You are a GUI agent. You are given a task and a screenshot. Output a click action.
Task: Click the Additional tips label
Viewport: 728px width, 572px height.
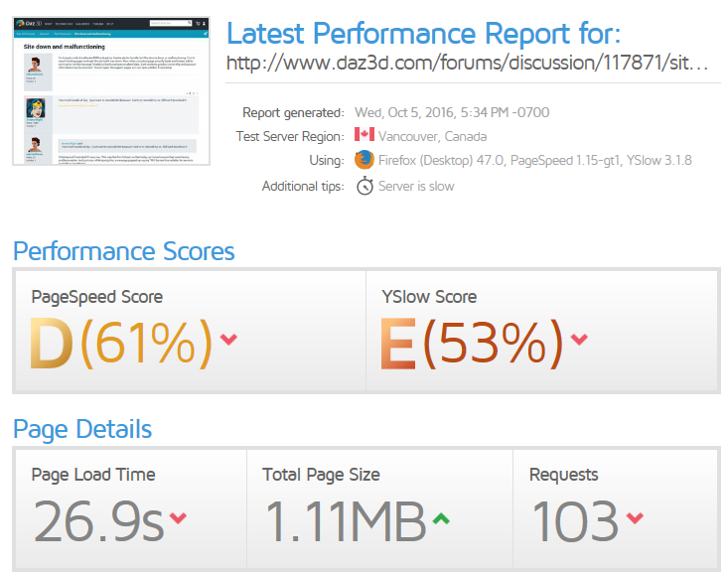pyautogui.click(x=303, y=186)
